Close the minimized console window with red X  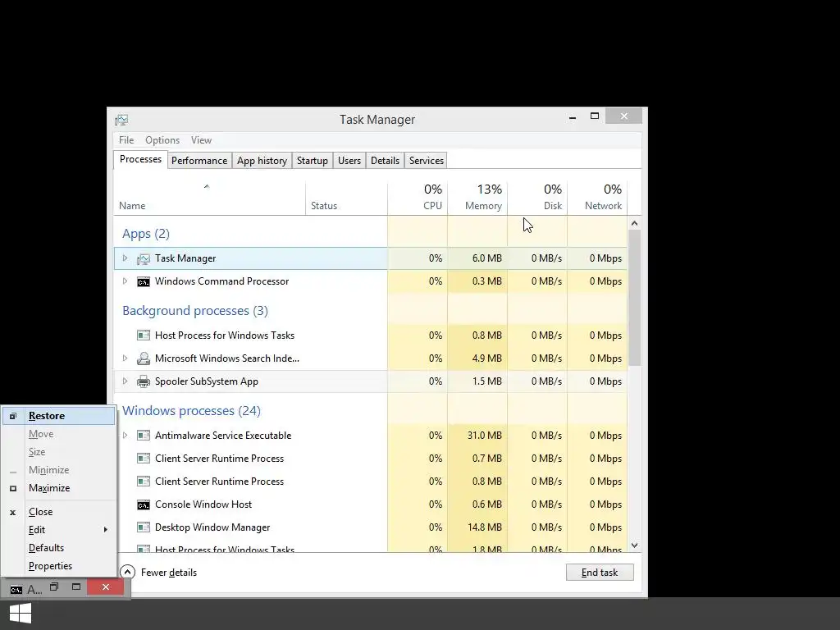click(106, 587)
